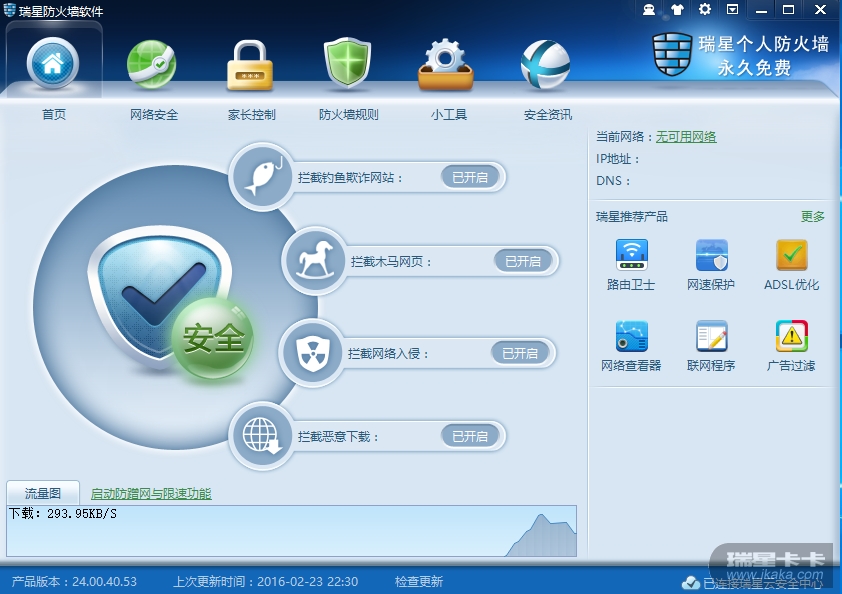Screen dimensions: 842x594
Task: Open the Home (首页) icon
Action: pyautogui.click(x=53, y=63)
